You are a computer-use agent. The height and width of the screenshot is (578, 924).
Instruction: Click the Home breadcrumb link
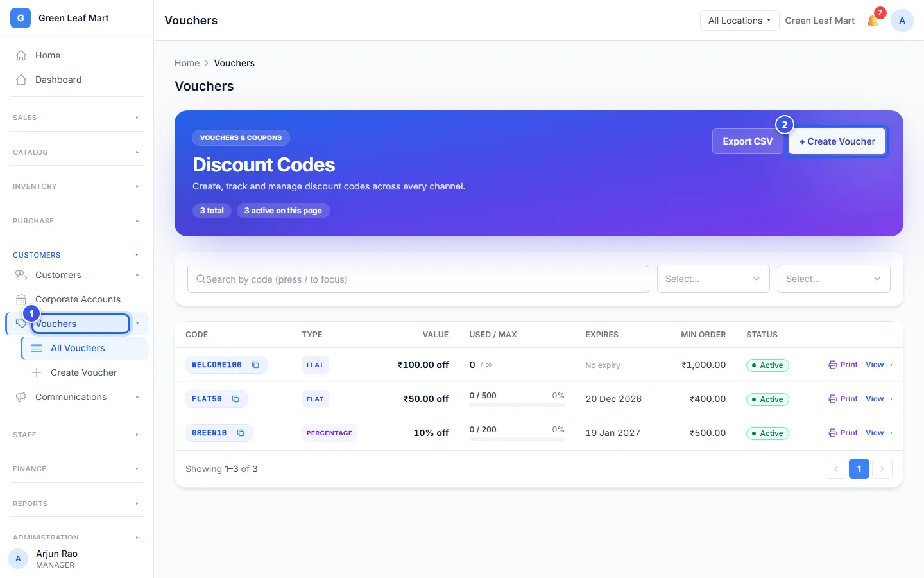[187, 63]
